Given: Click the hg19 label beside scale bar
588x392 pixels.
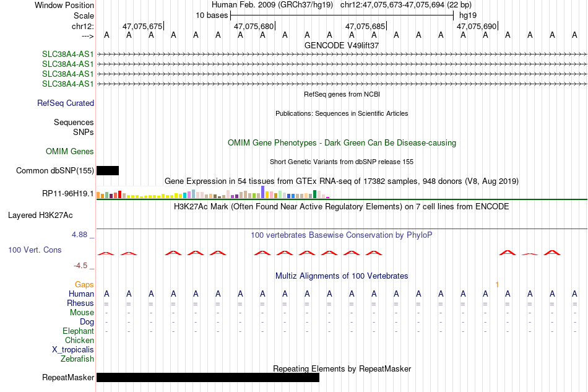Looking at the screenshot, I should click(468, 15).
